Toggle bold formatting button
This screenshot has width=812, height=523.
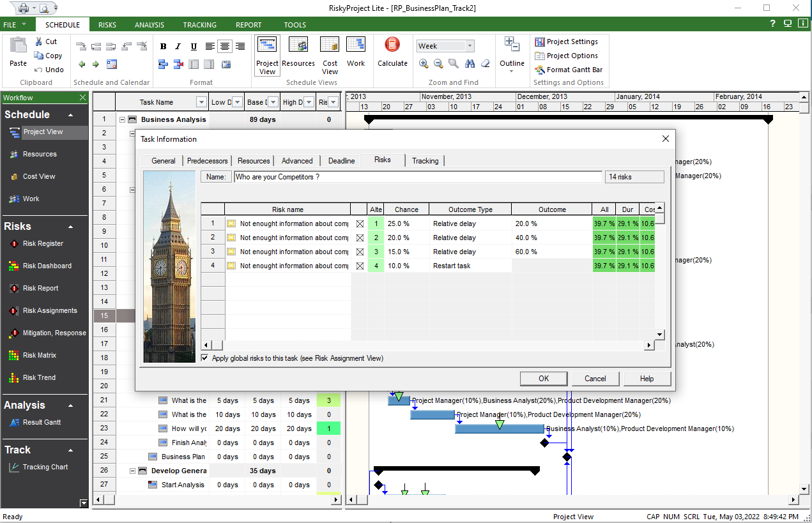[x=163, y=46]
